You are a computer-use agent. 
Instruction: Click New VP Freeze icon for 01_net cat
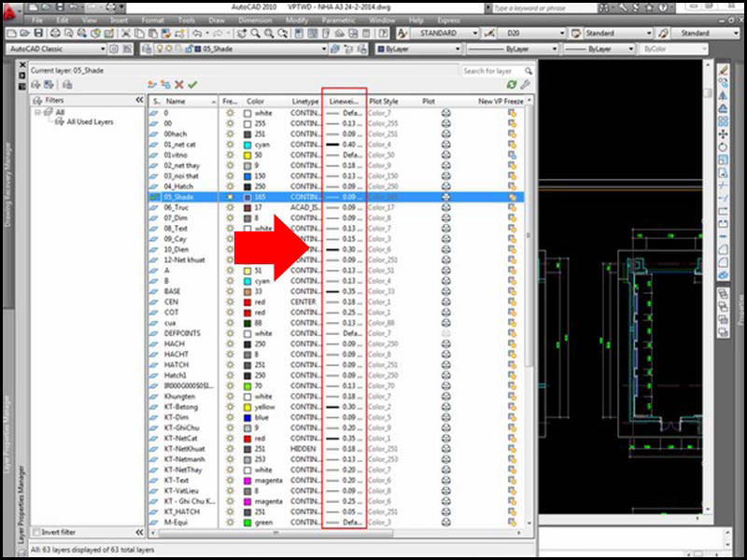tap(512, 145)
